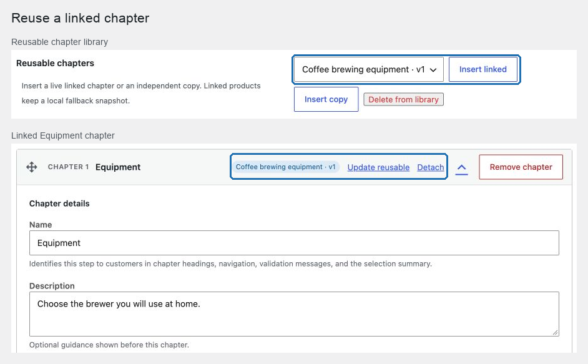Click the 'Description' field label

tap(52, 286)
